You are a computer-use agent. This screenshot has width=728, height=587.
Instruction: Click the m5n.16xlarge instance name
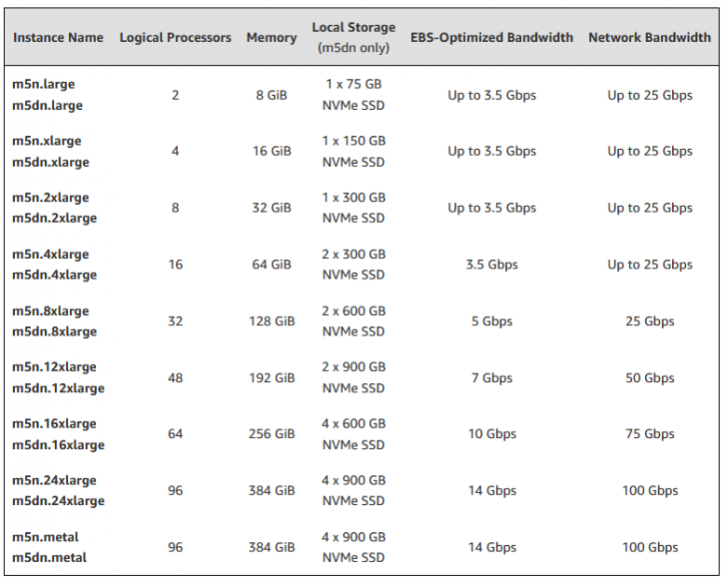54,424
